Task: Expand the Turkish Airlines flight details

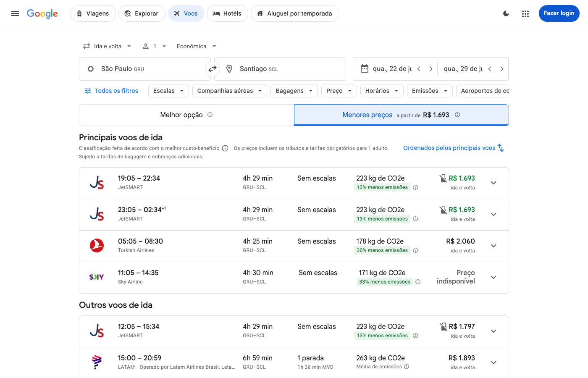Action: (x=493, y=246)
